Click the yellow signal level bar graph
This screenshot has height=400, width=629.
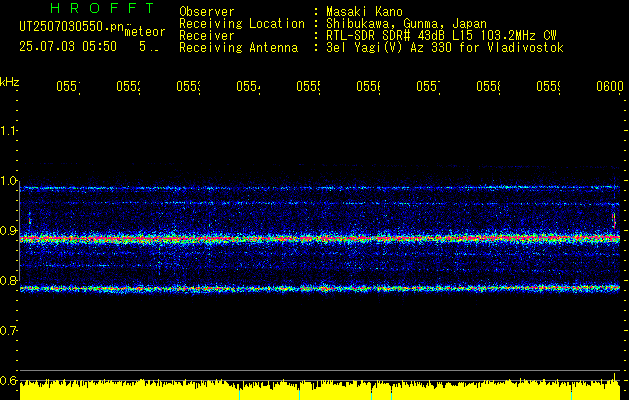pyautogui.click(x=320, y=390)
